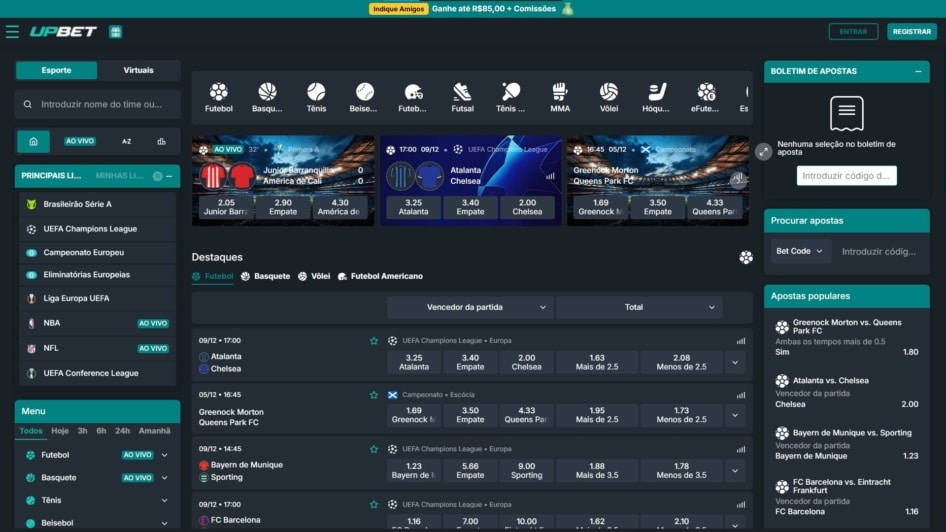This screenshot has width=946, height=532.
Task: Choose the Vôlei sport icon
Action: point(609,98)
